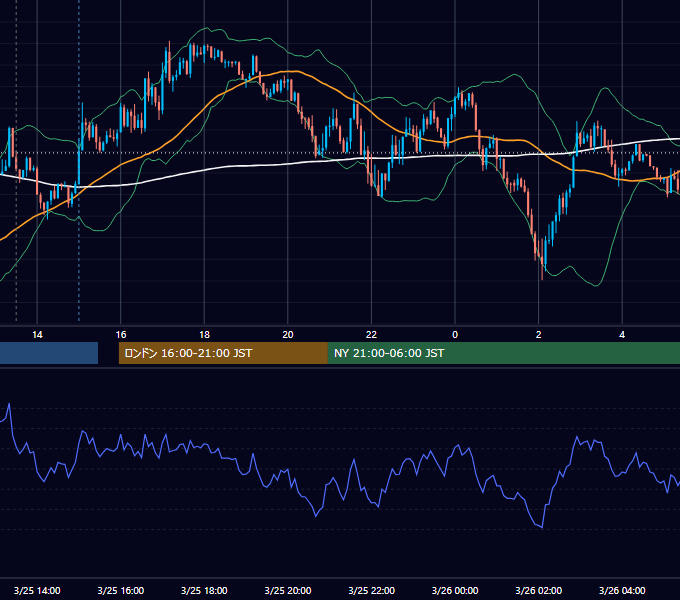Click the hour 0 axis label

tap(455, 335)
